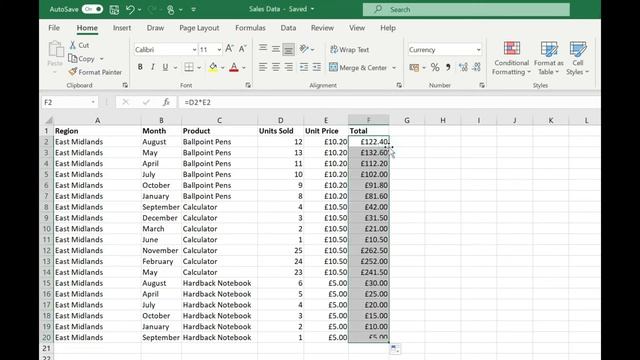Open Format as Table gallery
The height and width of the screenshot is (360, 640).
(x=549, y=58)
